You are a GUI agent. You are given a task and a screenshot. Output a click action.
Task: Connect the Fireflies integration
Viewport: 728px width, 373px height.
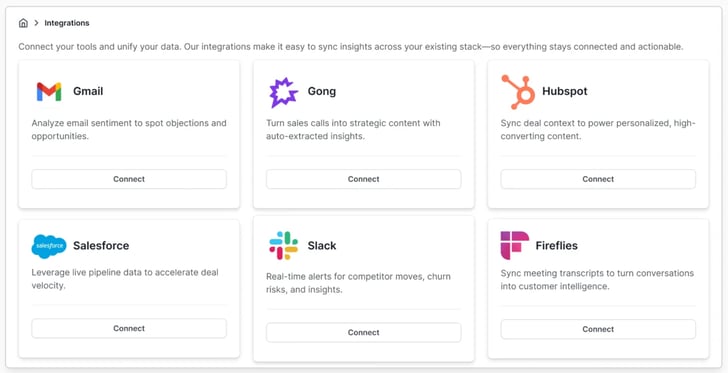coord(598,329)
